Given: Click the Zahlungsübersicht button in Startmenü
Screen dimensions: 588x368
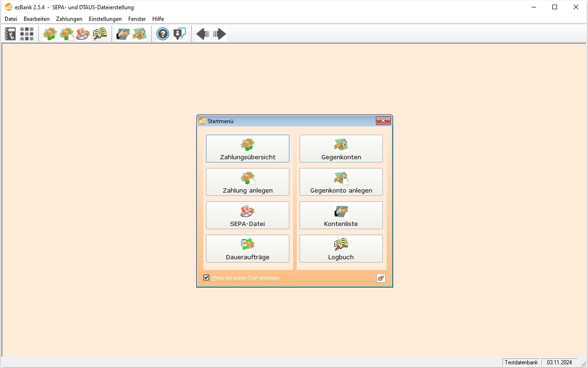Looking at the screenshot, I should [x=248, y=149].
